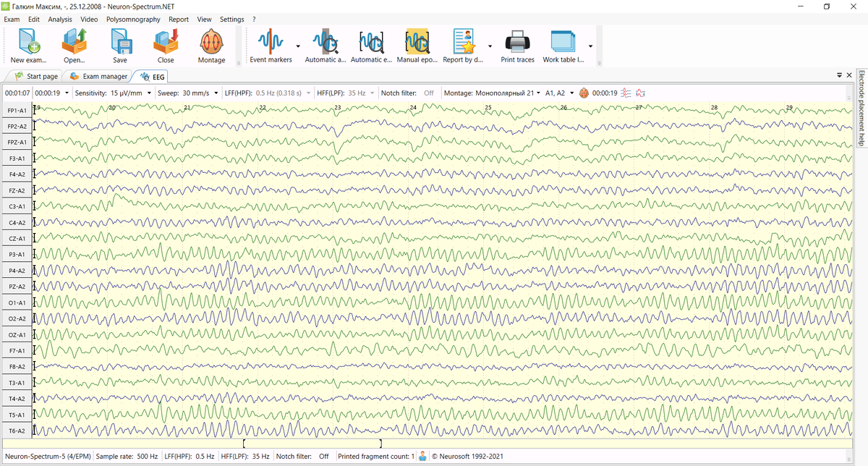Close the EEG document tab area with X

point(848,75)
